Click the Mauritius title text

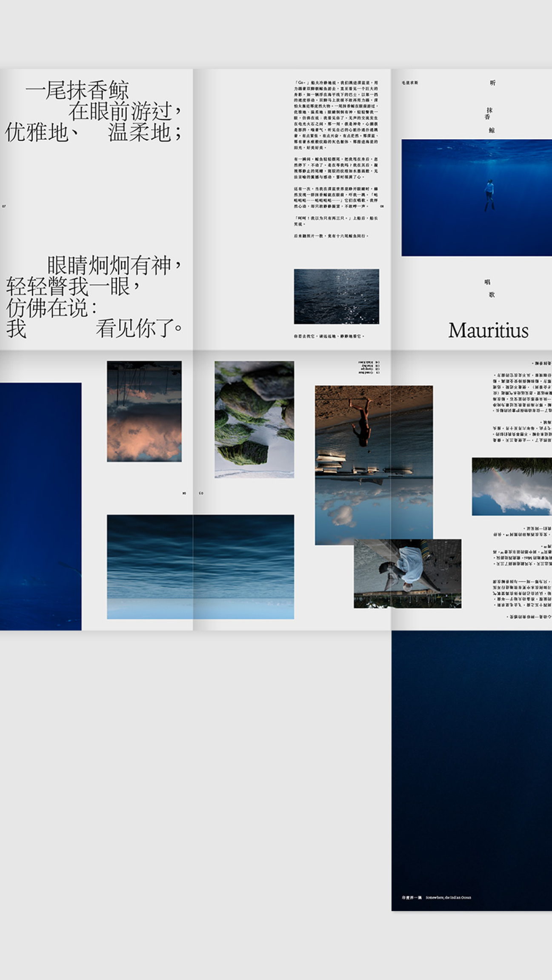point(488,331)
